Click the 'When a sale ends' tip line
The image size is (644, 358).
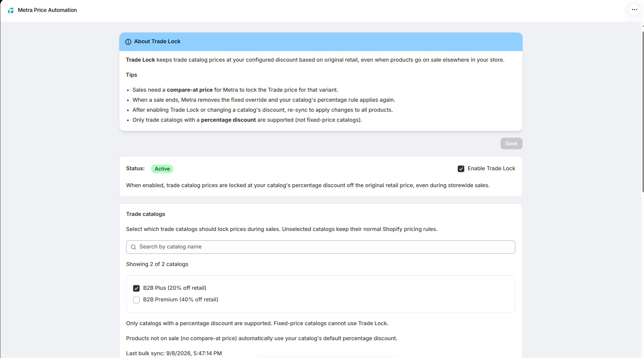coord(264,100)
